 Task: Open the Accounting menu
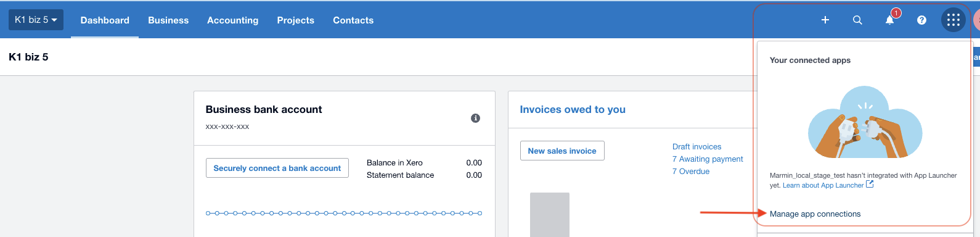(x=233, y=20)
